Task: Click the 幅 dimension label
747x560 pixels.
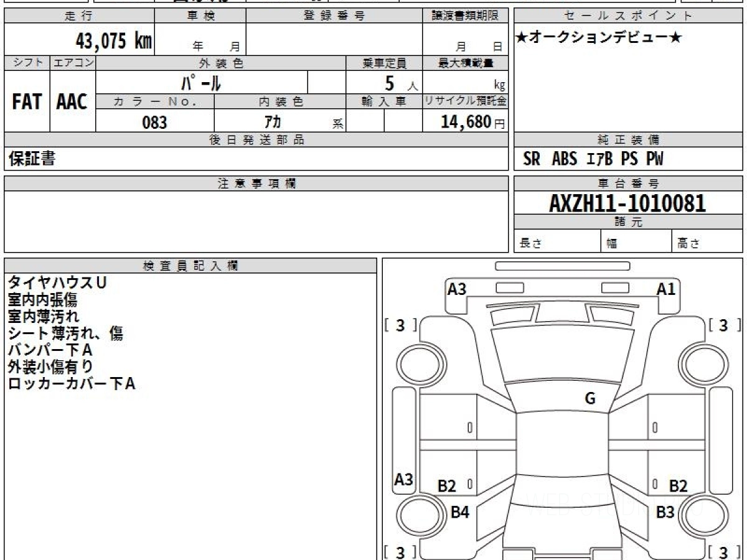Action: tap(613, 244)
